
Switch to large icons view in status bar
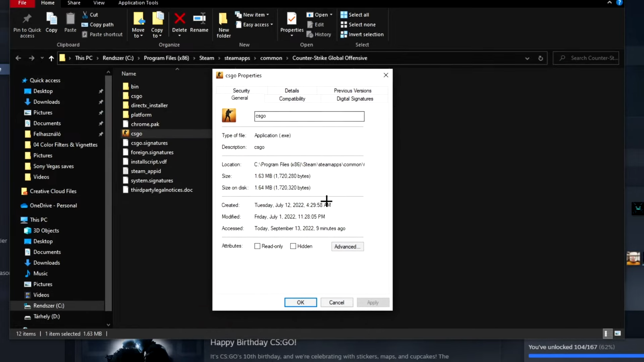(618, 334)
